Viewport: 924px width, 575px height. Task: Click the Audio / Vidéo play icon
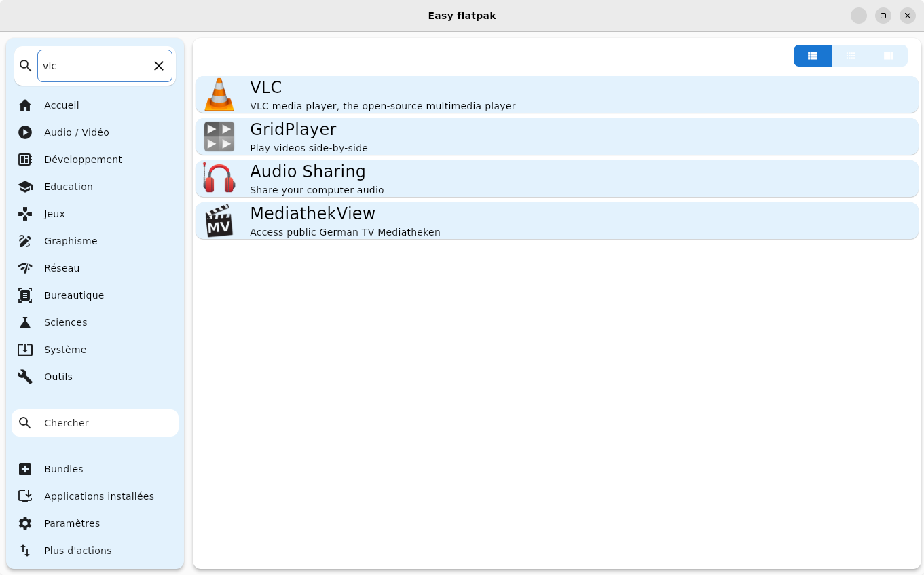[25, 132]
